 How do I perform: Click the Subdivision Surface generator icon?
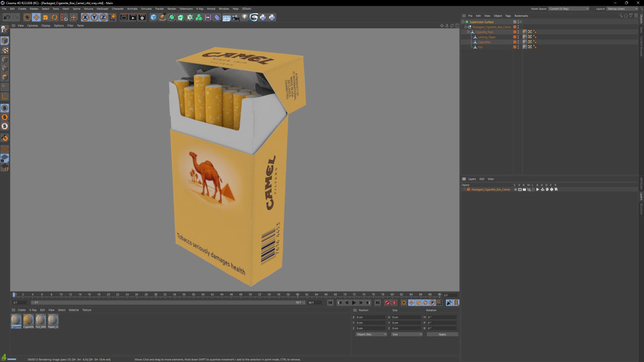(x=172, y=17)
